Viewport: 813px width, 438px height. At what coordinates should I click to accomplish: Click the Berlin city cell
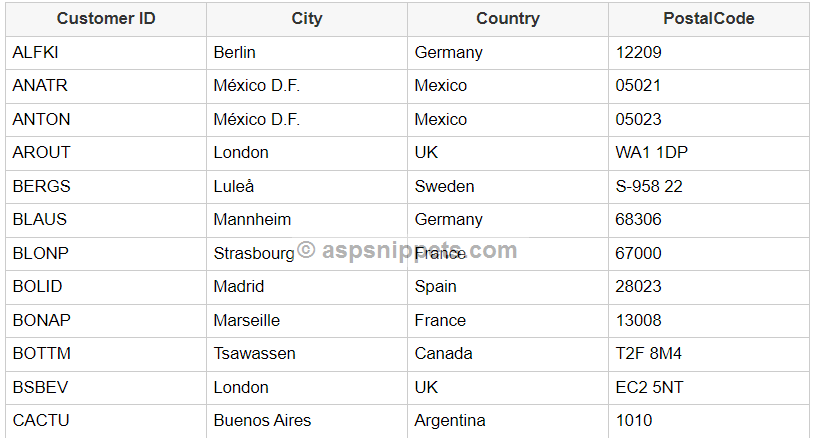(x=235, y=52)
